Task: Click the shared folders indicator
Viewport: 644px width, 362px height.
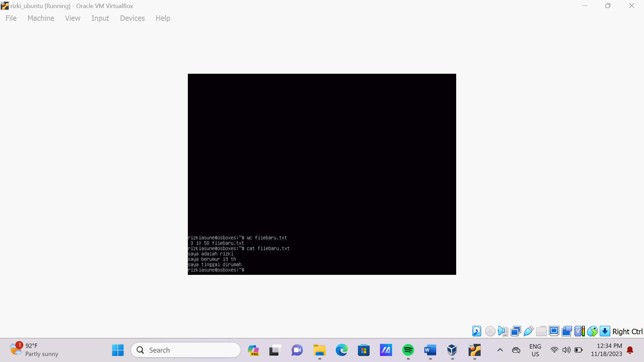Action: [x=541, y=331]
